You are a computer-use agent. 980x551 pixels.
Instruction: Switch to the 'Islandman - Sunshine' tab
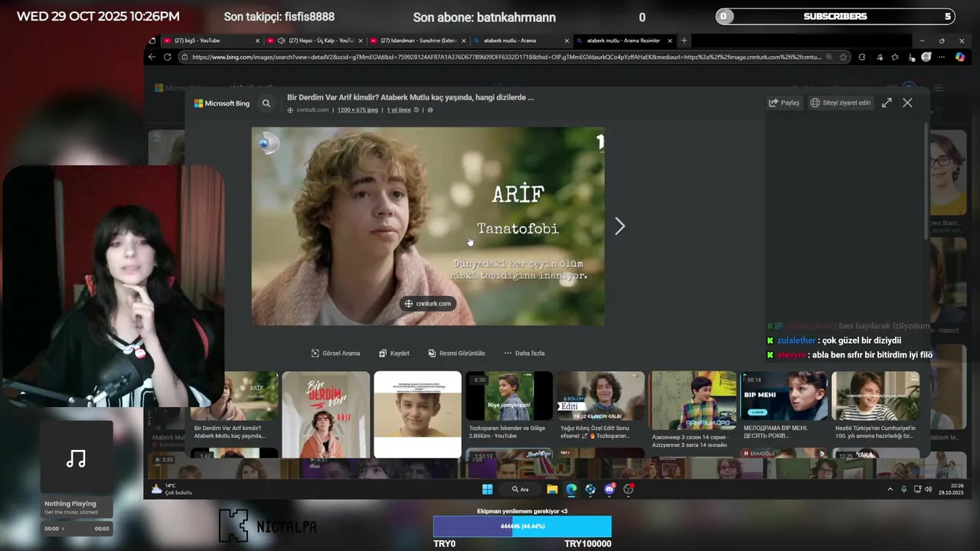pos(417,41)
